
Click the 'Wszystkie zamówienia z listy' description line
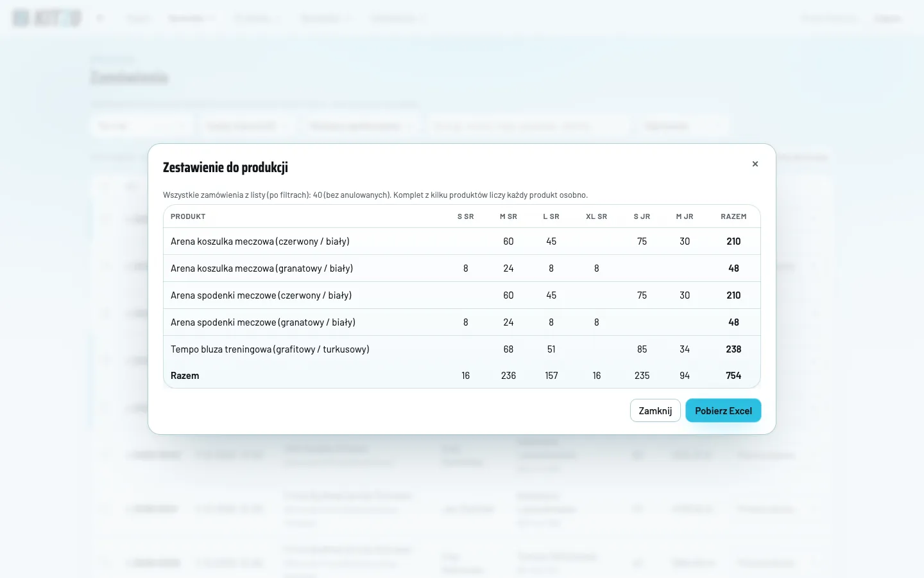[x=375, y=195]
